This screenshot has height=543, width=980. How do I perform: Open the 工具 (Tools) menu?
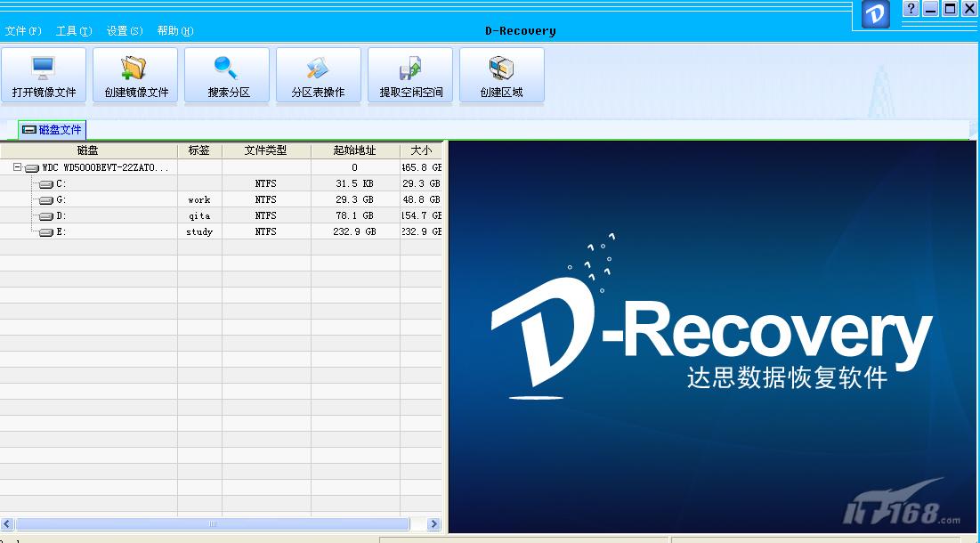point(71,30)
